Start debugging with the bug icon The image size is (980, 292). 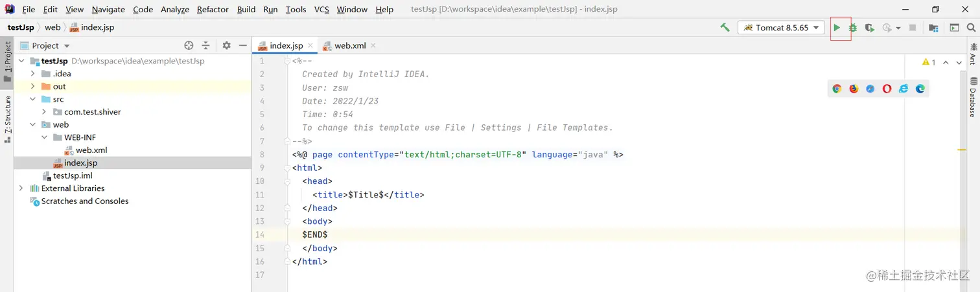click(x=853, y=28)
